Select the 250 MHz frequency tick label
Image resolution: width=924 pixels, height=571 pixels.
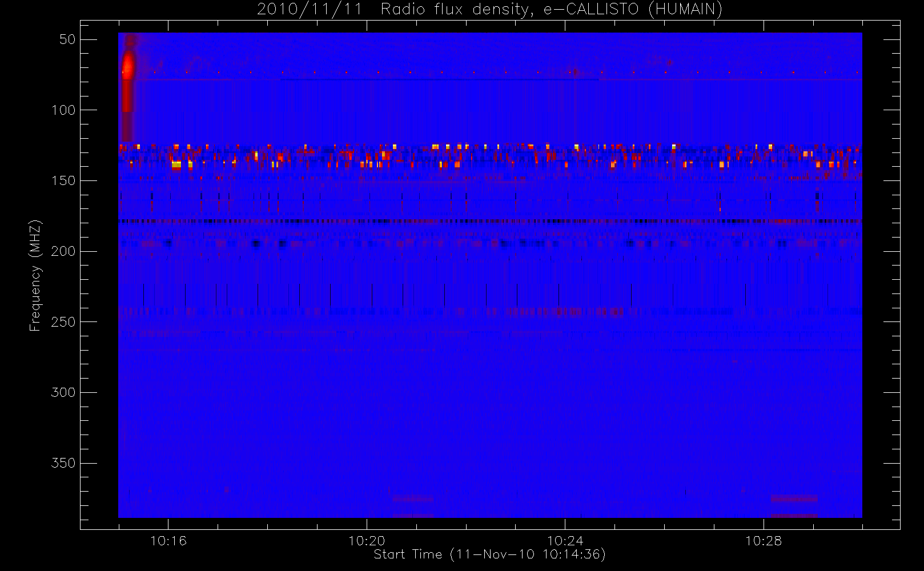(x=63, y=322)
